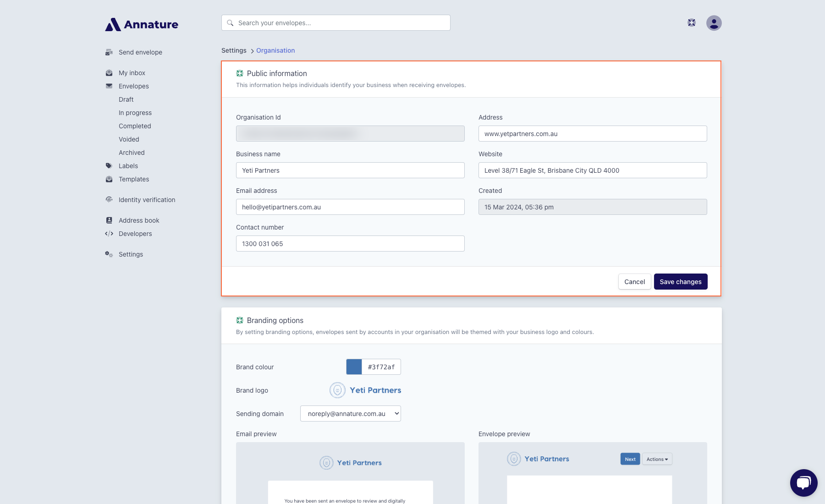
Task: Click the Email address field
Action: click(x=350, y=207)
